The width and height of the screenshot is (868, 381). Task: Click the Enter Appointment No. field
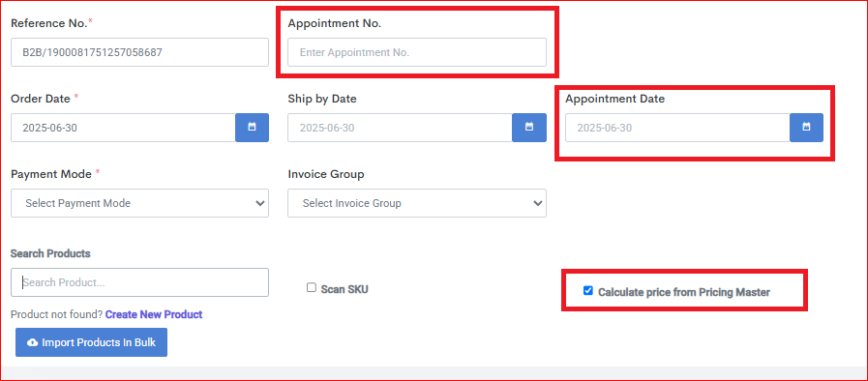tap(417, 52)
